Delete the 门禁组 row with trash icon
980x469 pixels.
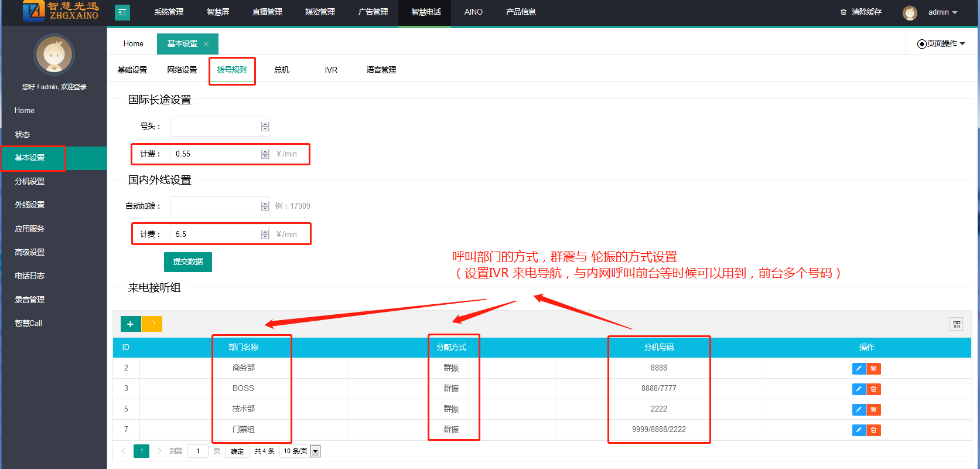point(873,430)
